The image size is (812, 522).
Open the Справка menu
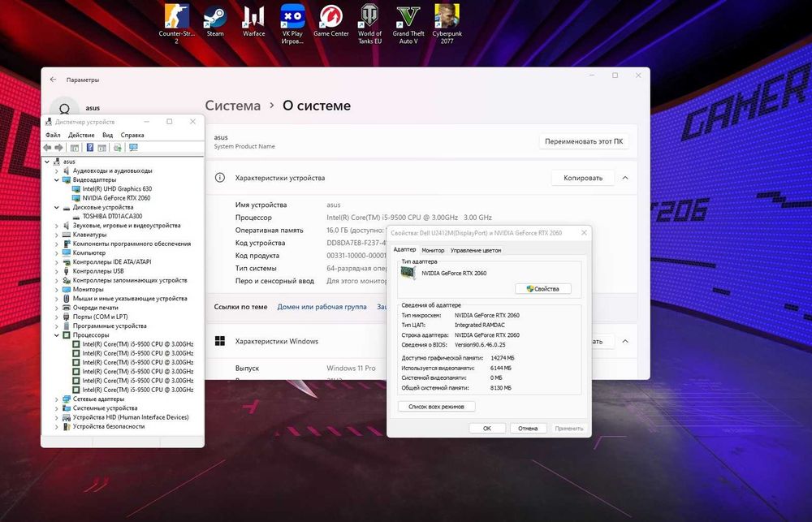132,135
